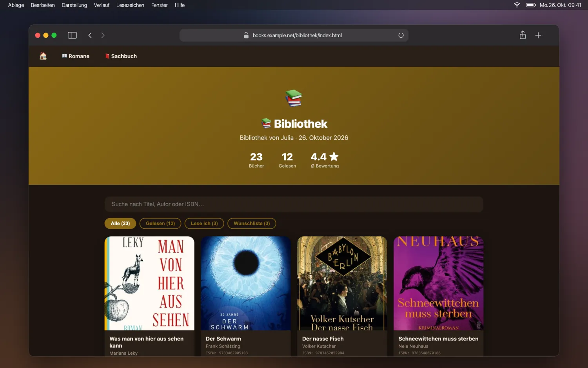
Task: Click the address bar URL
Action: [297, 35]
